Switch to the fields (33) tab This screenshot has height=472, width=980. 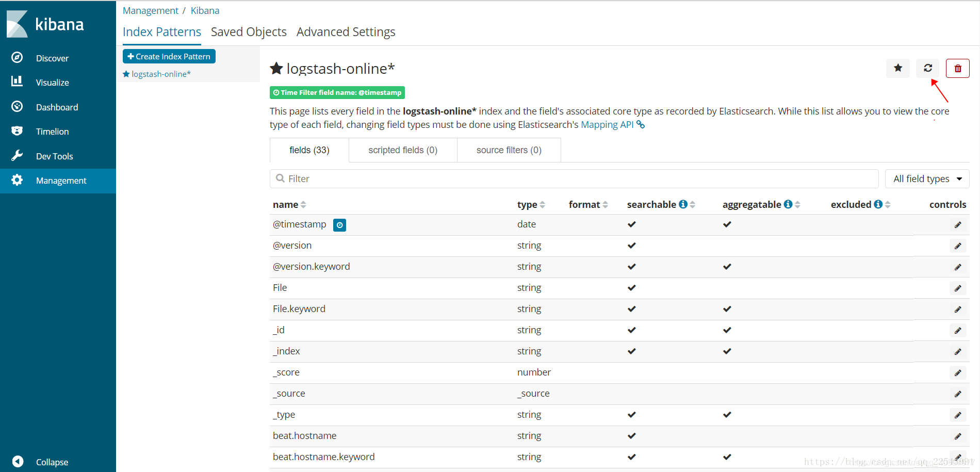(309, 150)
